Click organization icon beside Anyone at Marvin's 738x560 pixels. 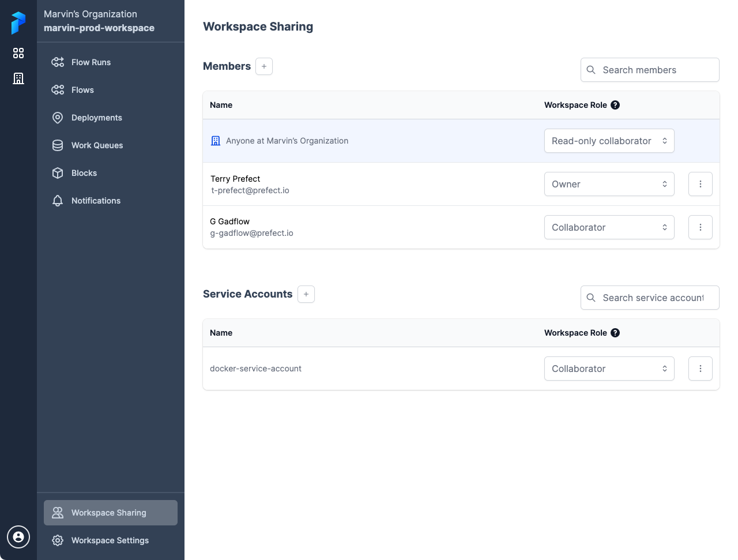click(216, 141)
